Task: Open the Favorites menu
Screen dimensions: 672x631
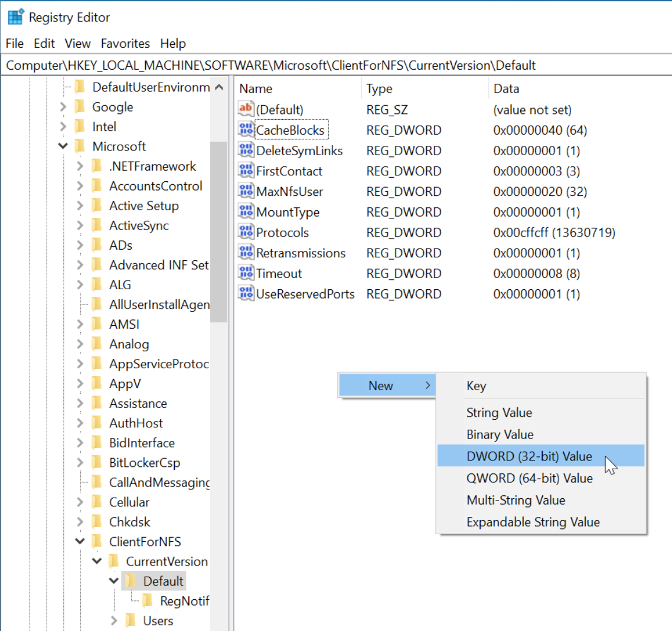Action: 125,44
